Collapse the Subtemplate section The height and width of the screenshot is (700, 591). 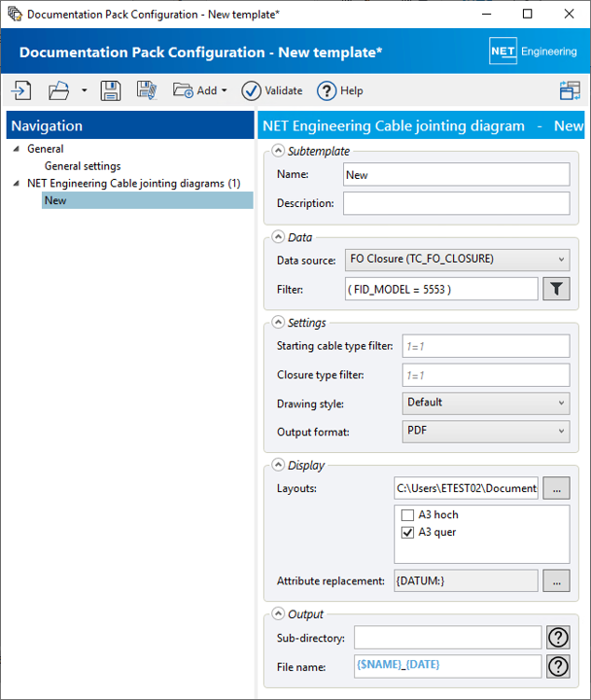click(278, 151)
